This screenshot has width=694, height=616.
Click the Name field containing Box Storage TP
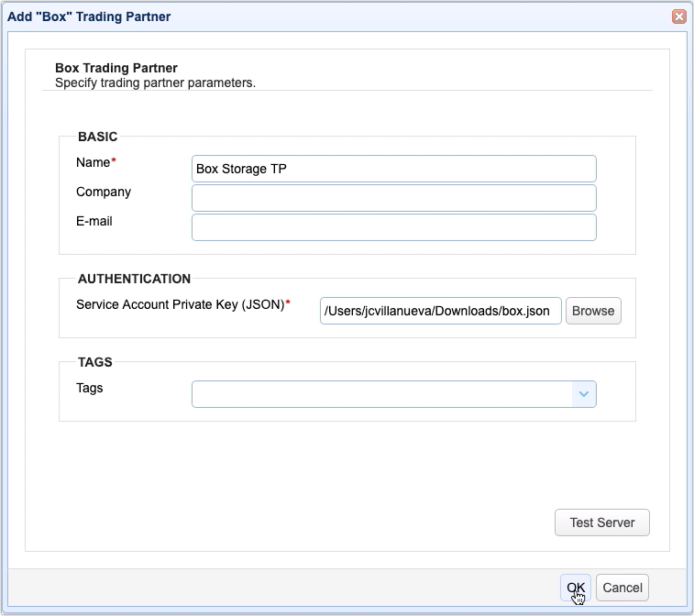click(x=393, y=169)
